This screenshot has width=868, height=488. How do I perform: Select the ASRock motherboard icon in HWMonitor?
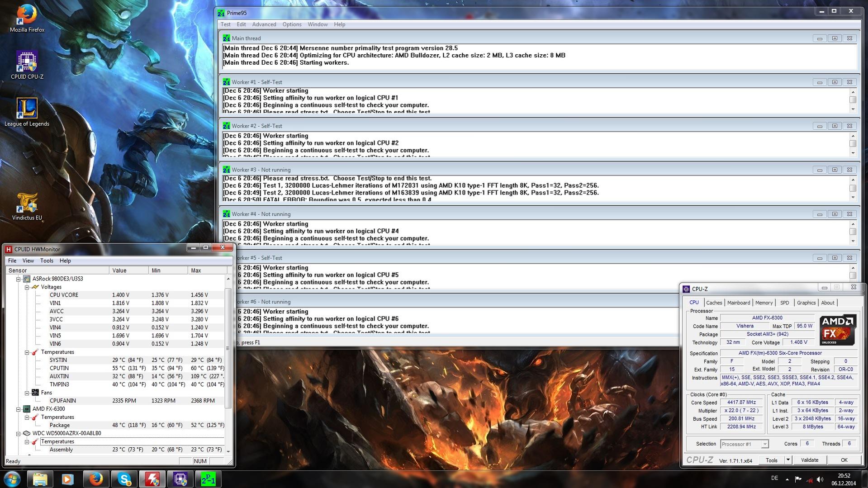coord(27,279)
